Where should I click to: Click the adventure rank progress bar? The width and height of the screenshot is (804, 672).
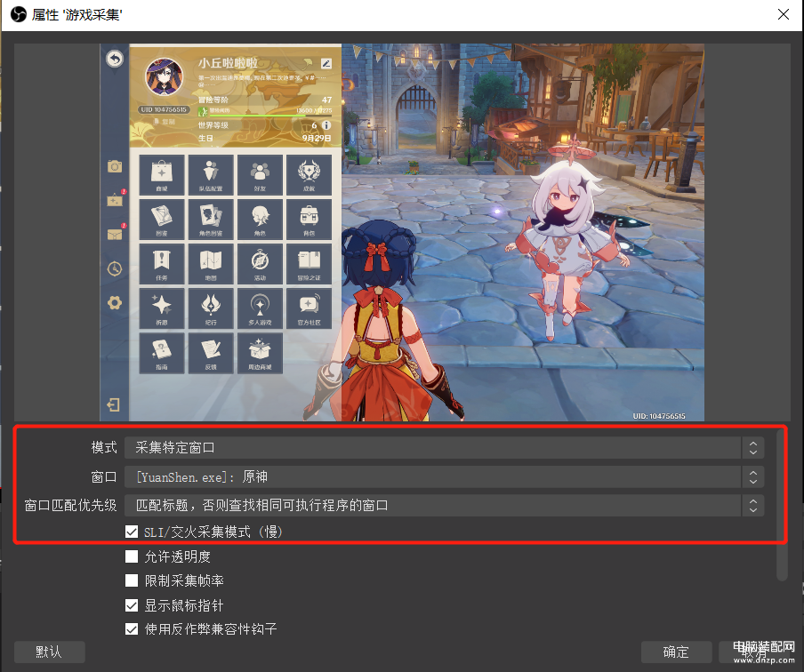click(269, 116)
